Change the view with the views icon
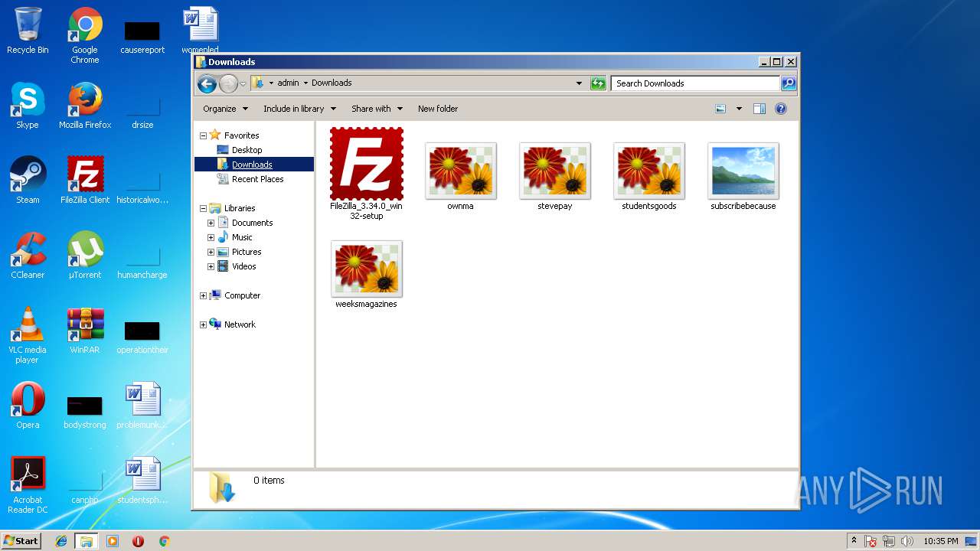Screen dimensions: 980x551 720,109
